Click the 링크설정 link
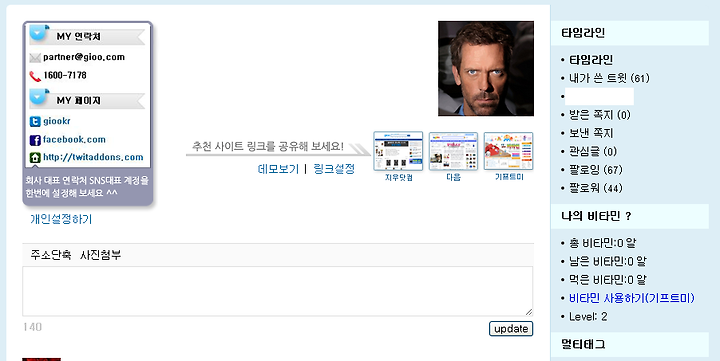The width and height of the screenshot is (720, 361). click(334, 169)
